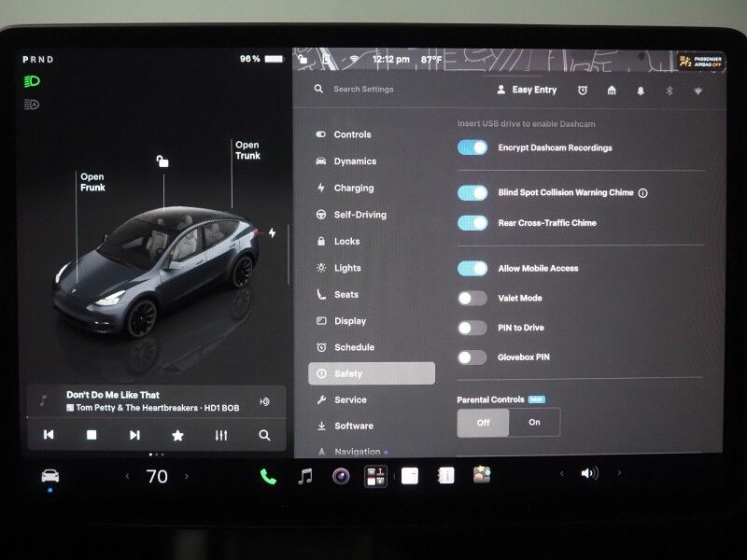
Task: Tap Open Trunk button
Action: 247,150
